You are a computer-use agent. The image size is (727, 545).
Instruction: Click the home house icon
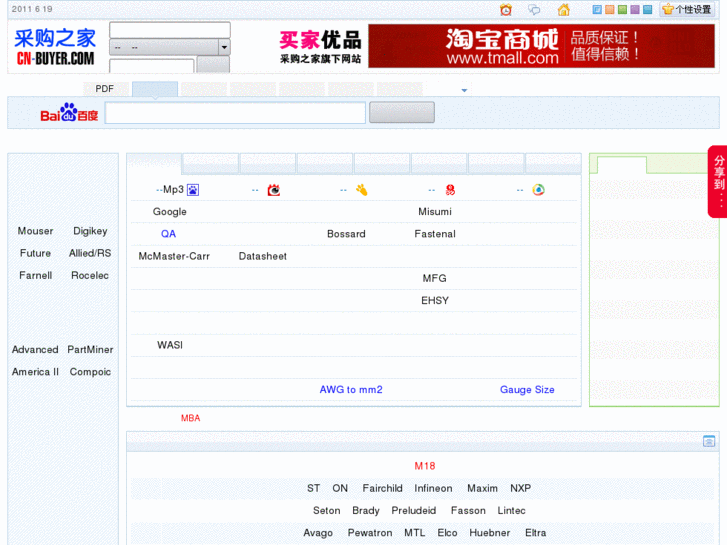tap(563, 9)
